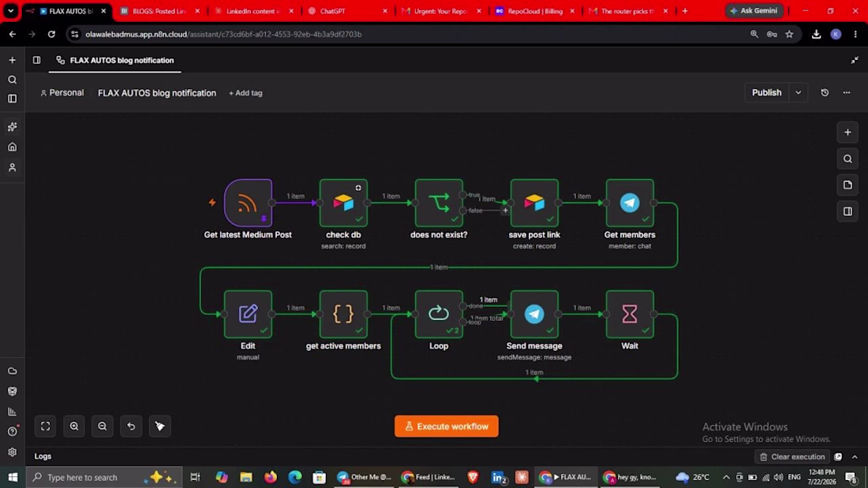The width and height of the screenshot is (868, 488).
Task: Create new item in n8n sidebar
Action: click(12, 60)
